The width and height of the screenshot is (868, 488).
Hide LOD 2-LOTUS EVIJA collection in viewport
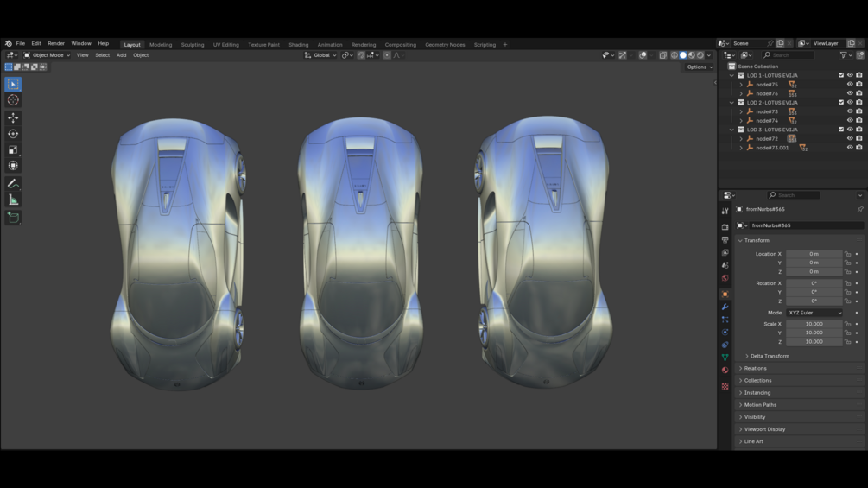tap(850, 103)
